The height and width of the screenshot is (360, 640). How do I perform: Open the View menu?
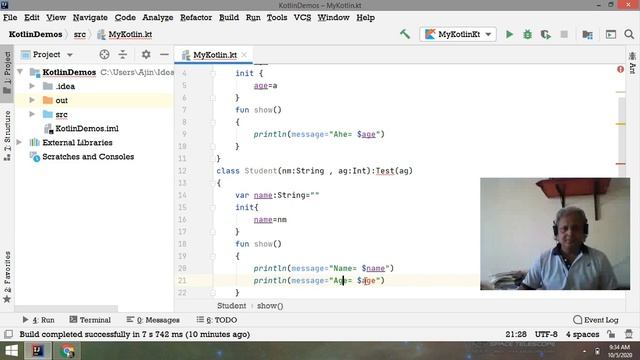click(56, 18)
